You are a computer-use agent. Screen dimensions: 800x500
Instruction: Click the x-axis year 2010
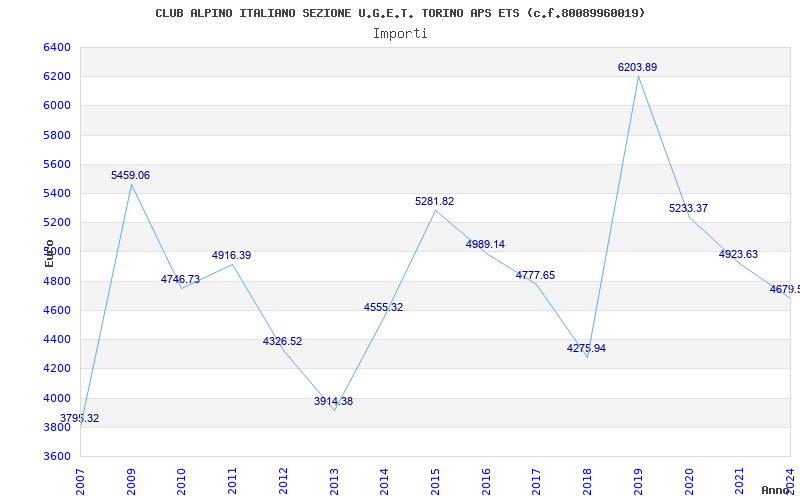[182, 482]
